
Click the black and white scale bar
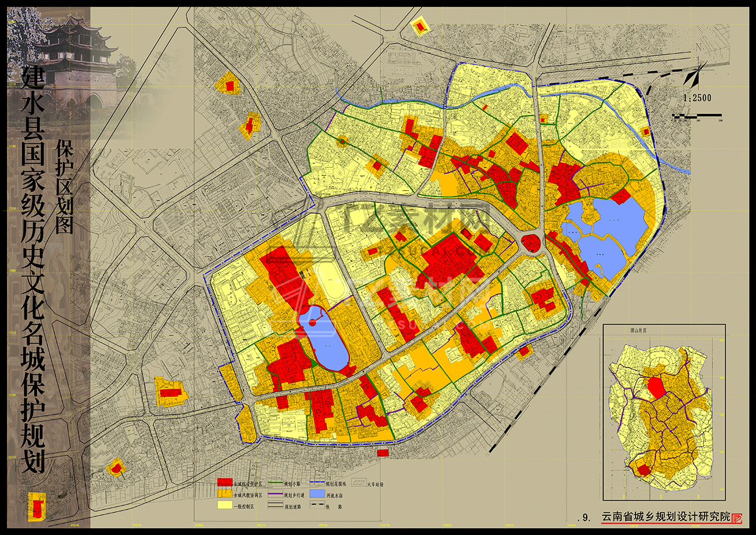point(697,116)
